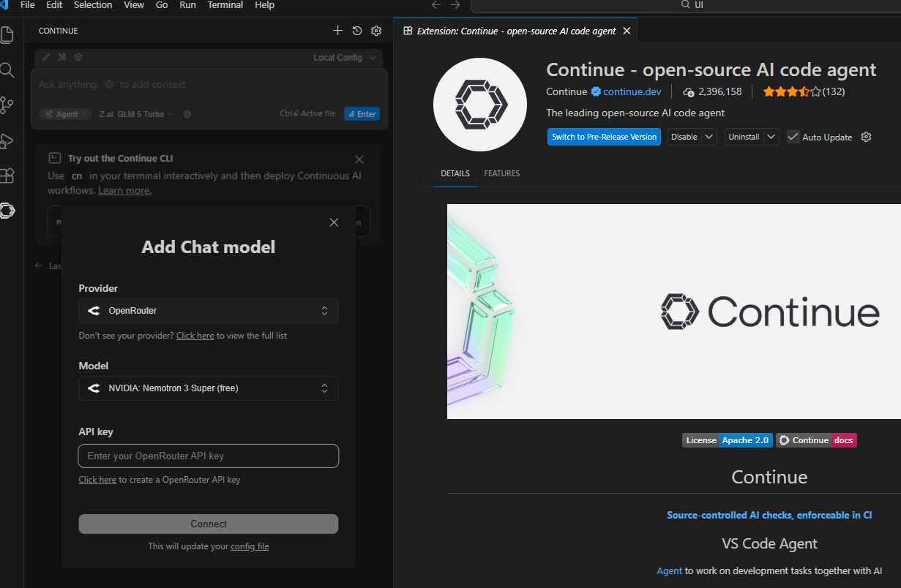Open the Edit menu
The height and width of the screenshot is (588, 901).
54,5
